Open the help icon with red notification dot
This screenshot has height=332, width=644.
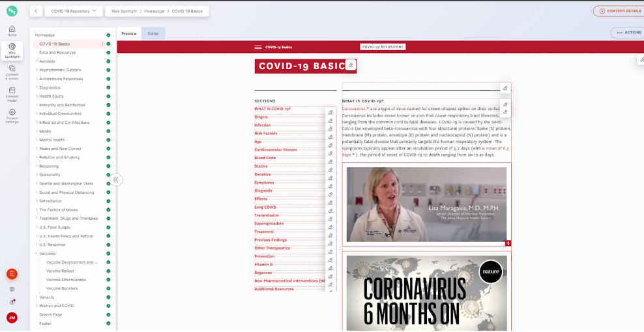(x=12, y=303)
